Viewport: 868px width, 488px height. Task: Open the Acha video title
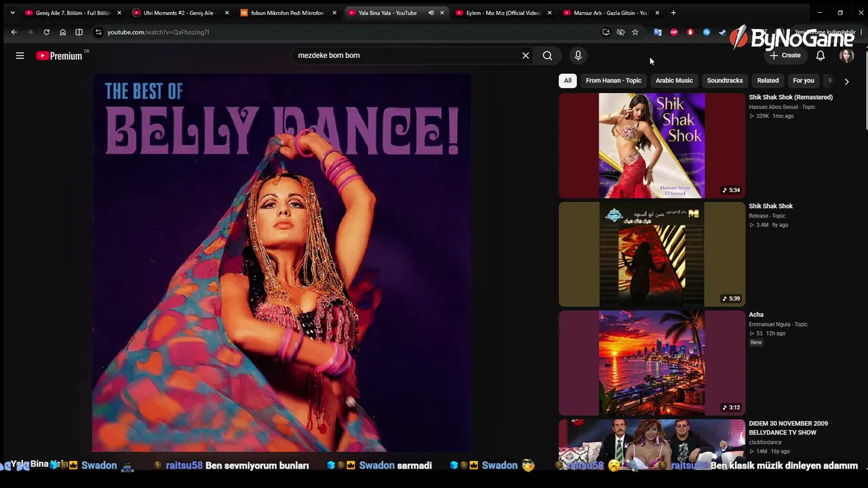(756, 314)
